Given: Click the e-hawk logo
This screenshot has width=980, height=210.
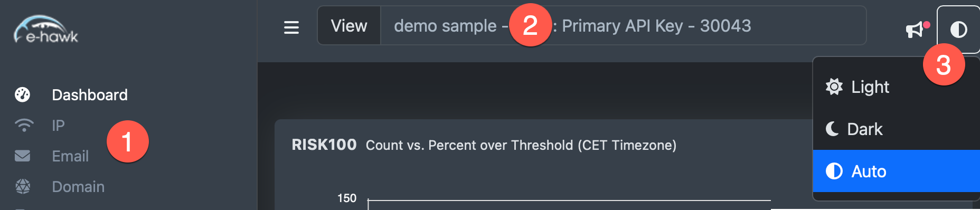Looking at the screenshot, I should 46,30.
